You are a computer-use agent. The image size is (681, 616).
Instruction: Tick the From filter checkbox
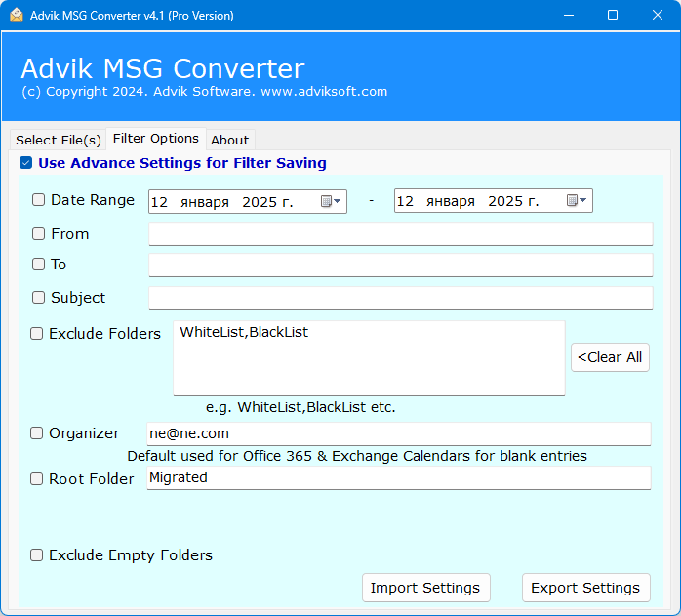click(39, 234)
